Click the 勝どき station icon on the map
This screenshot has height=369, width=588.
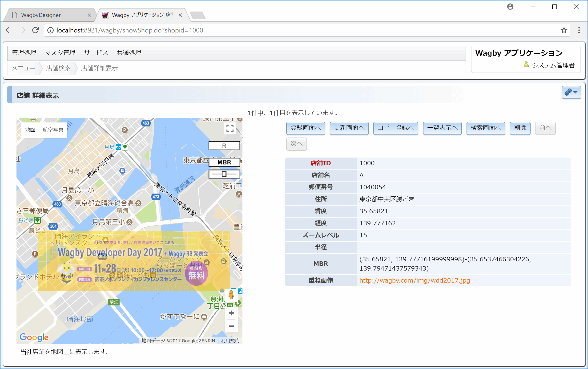(x=38, y=220)
